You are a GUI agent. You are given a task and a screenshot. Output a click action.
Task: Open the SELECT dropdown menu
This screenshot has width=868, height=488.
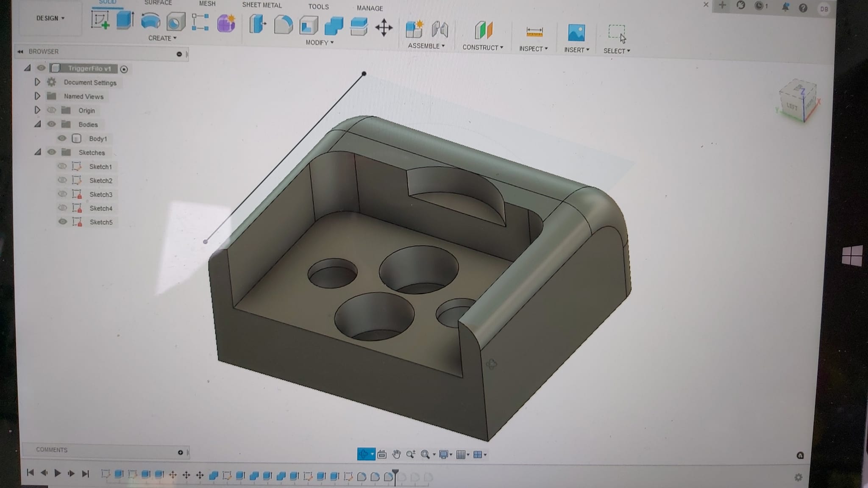click(x=617, y=51)
